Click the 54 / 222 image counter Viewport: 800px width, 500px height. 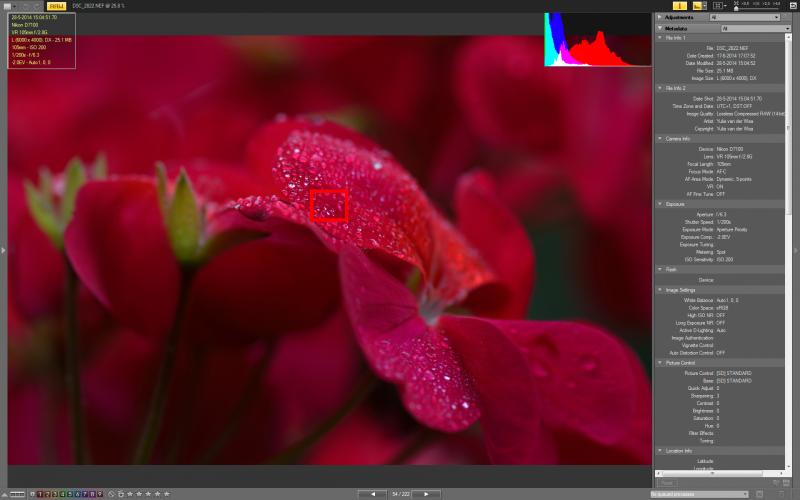(401, 494)
